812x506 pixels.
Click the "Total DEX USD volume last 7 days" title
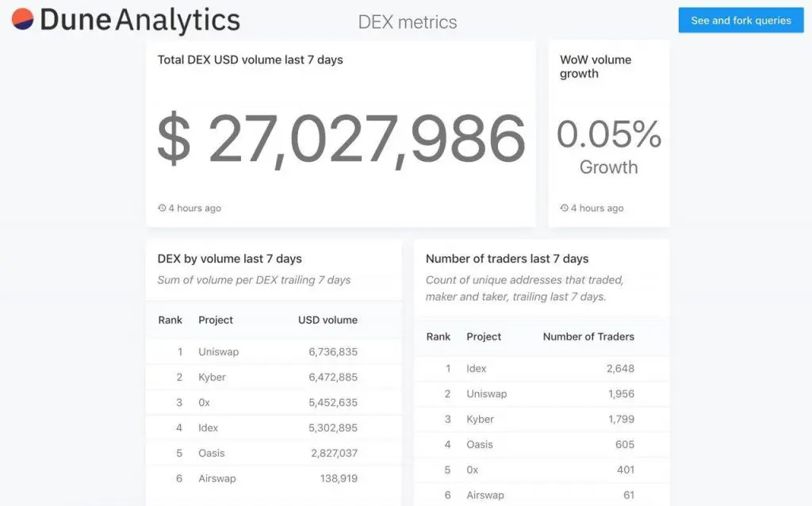[x=251, y=59]
